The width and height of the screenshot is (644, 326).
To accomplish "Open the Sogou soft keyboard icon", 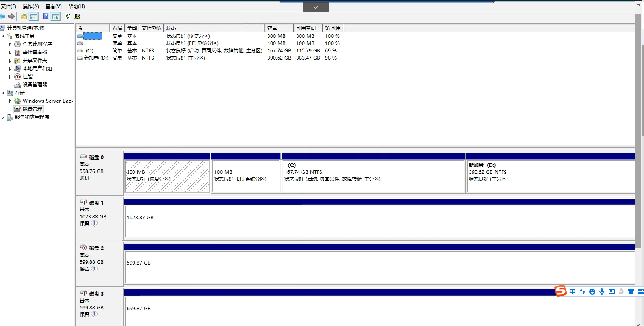I will click(611, 291).
